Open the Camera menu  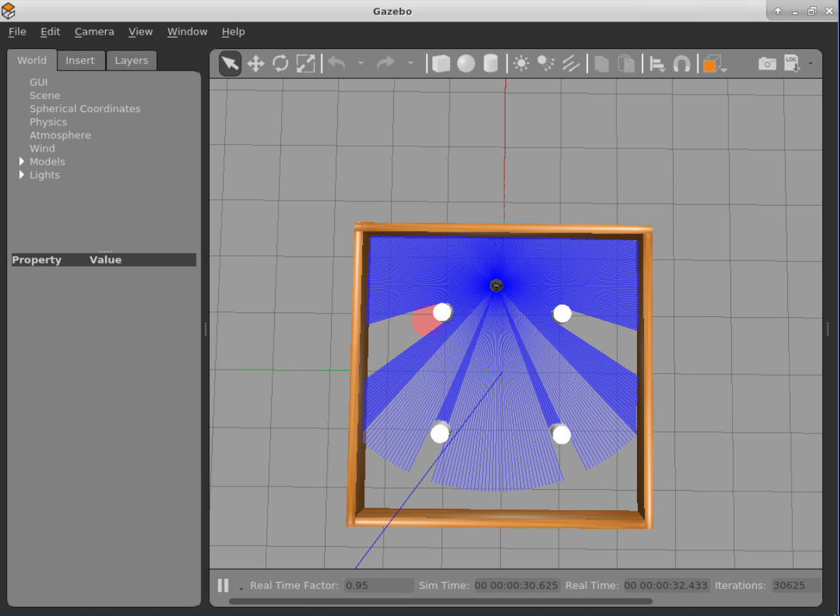94,32
